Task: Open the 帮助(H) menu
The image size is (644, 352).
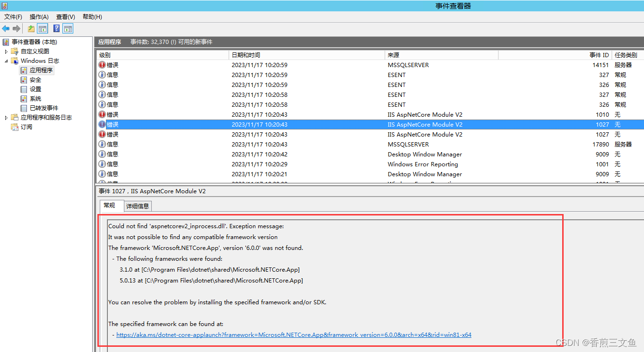Action: coord(92,17)
